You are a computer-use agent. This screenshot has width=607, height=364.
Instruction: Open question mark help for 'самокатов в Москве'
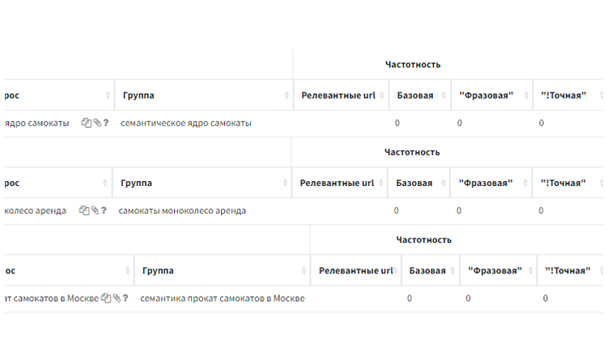click(x=125, y=298)
